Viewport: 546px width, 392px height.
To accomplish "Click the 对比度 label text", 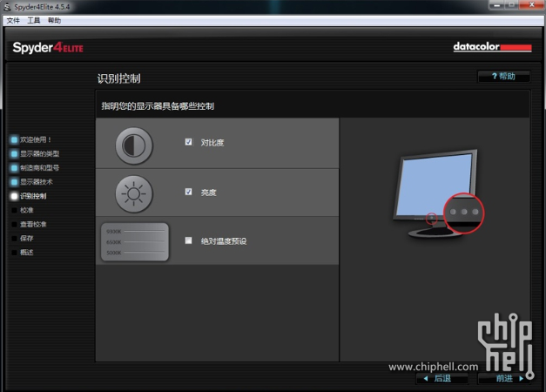I will pos(212,143).
